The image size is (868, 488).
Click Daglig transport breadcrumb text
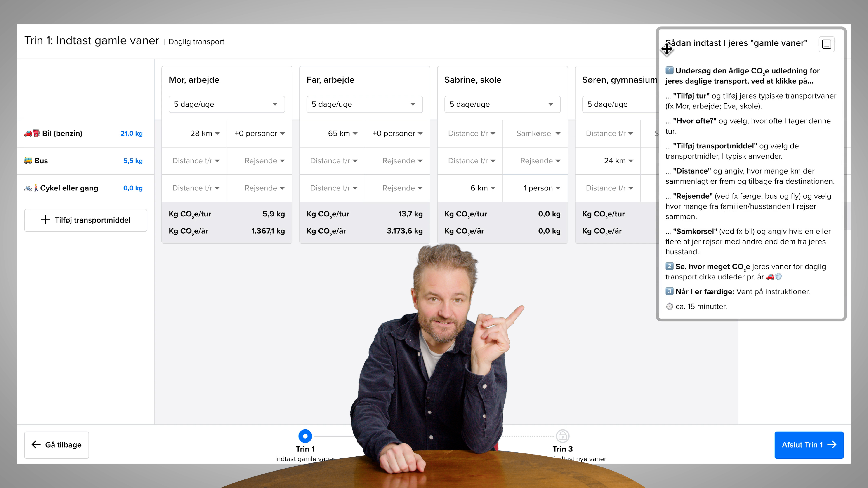pos(196,42)
